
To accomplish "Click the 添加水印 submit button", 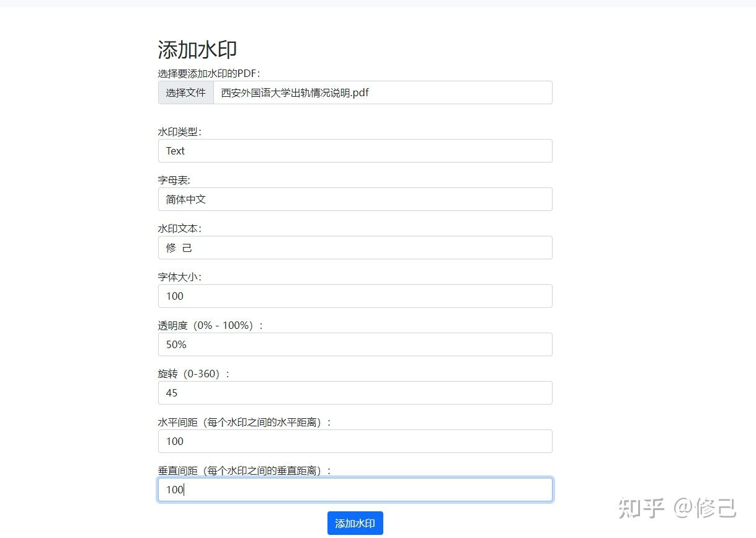I will click(x=355, y=523).
